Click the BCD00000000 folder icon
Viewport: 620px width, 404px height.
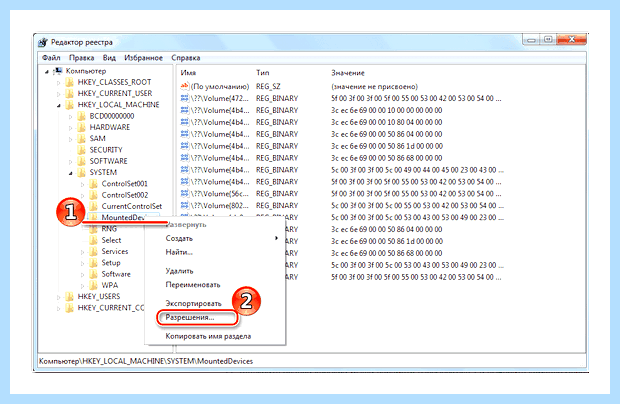pyautogui.click(x=81, y=116)
